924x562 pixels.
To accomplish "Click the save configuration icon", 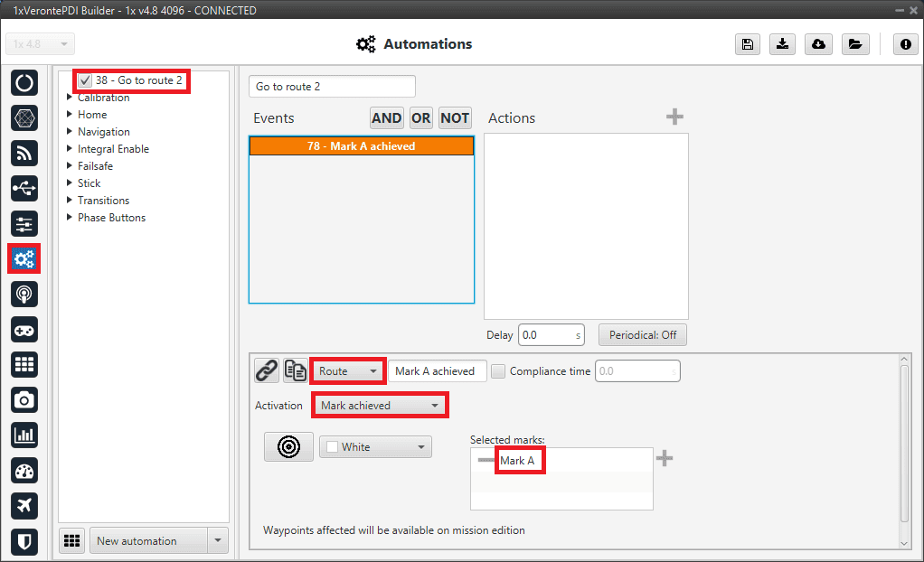I will [748, 44].
